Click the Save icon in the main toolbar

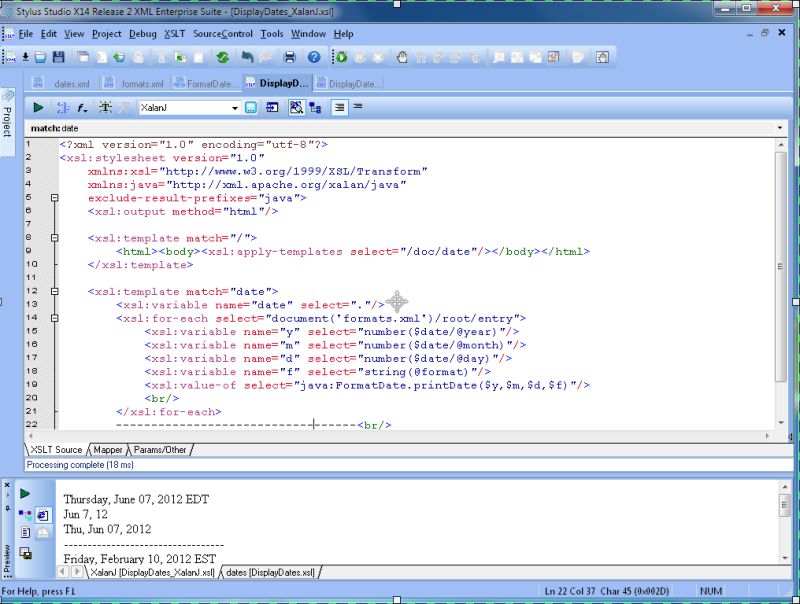coord(60,57)
